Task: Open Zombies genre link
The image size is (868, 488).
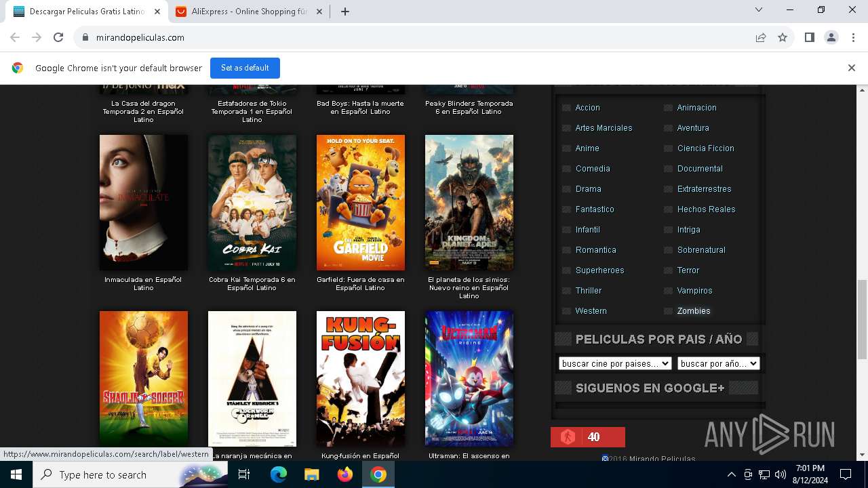Action: pos(694,311)
